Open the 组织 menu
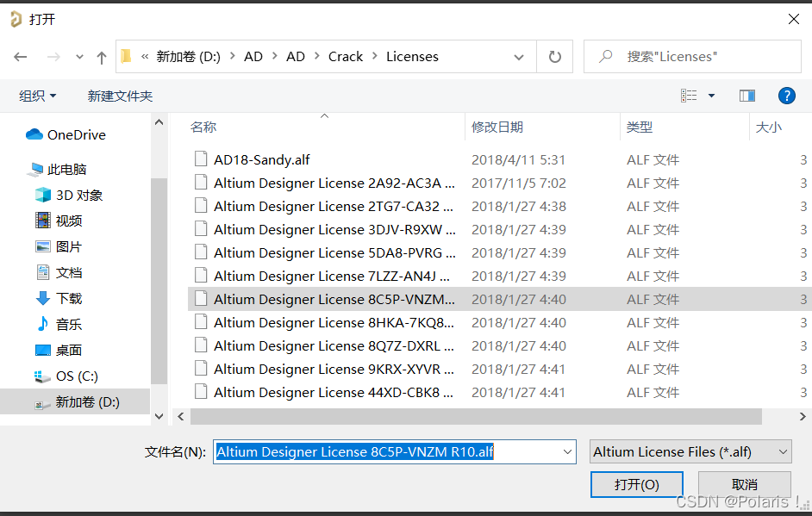 [x=37, y=96]
